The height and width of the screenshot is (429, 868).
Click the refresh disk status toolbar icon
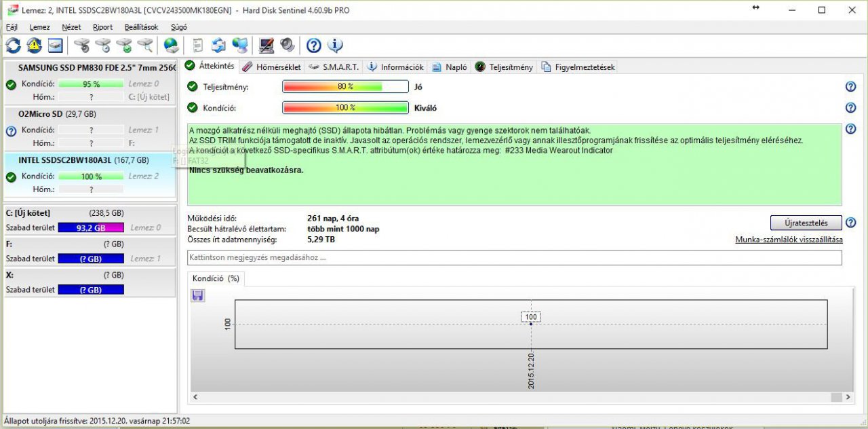tap(14, 45)
